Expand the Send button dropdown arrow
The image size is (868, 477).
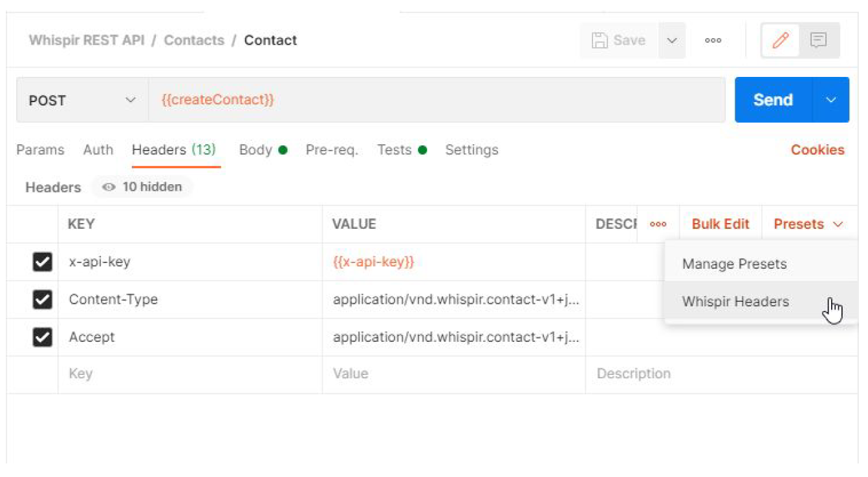(x=830, y=100)
